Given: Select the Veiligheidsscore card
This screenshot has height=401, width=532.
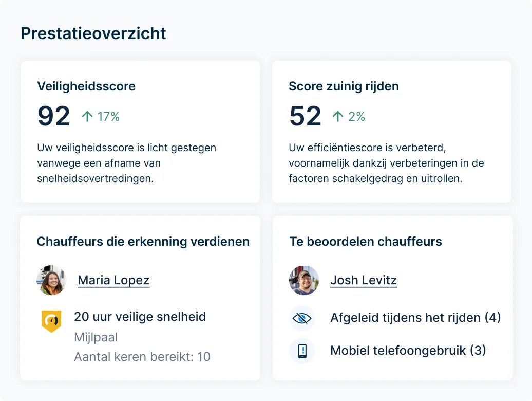Looking at the screenshot, I should pyautogui.click(x=140, y=131).
